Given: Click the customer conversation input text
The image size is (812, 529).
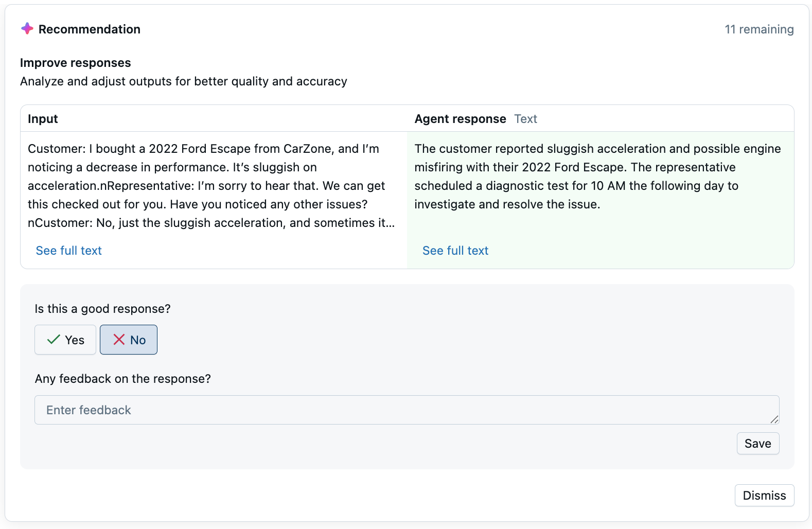Looking at the screenshot, I should pyautogui.click(x=211, y=186).
